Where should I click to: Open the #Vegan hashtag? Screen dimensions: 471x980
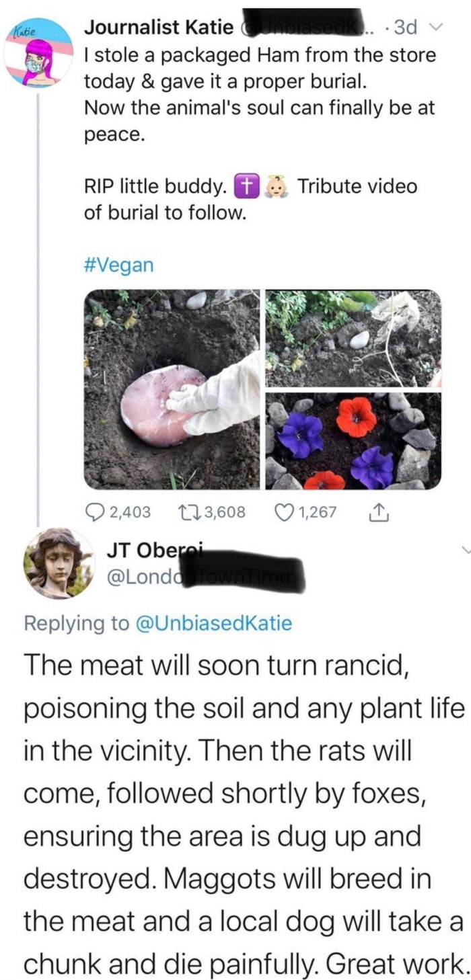pos(118,265)
